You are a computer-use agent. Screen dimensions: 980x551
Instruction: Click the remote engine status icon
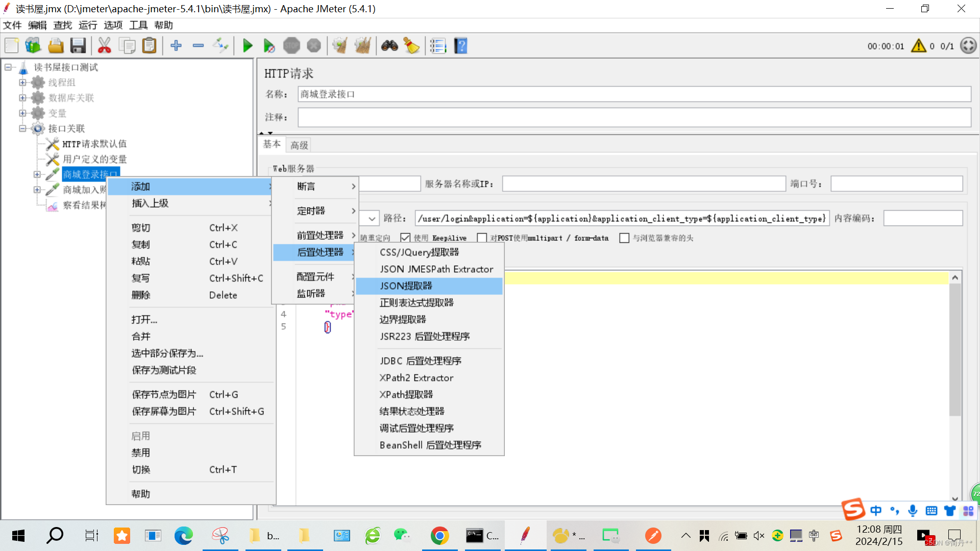tap(968, 46)
